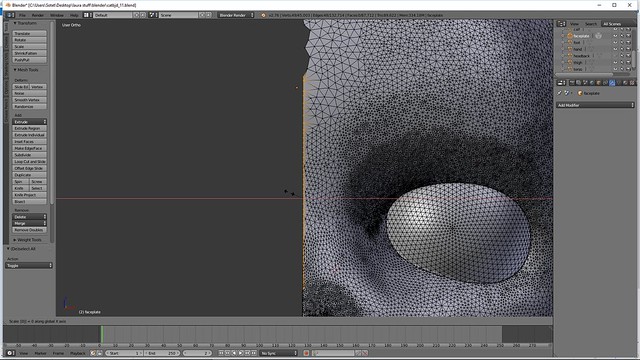
Task: Open the Blender Render engine dropdown
Action: click(x=236, y=15)
